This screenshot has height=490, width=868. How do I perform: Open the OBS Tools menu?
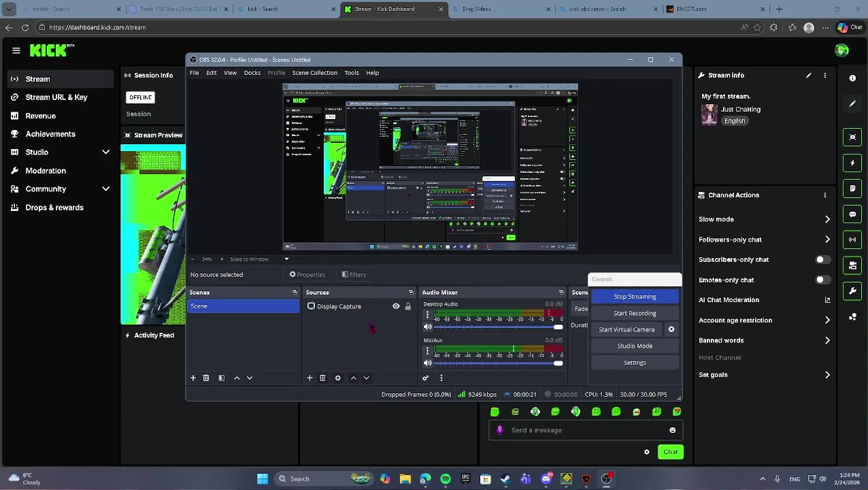[352, 73]
